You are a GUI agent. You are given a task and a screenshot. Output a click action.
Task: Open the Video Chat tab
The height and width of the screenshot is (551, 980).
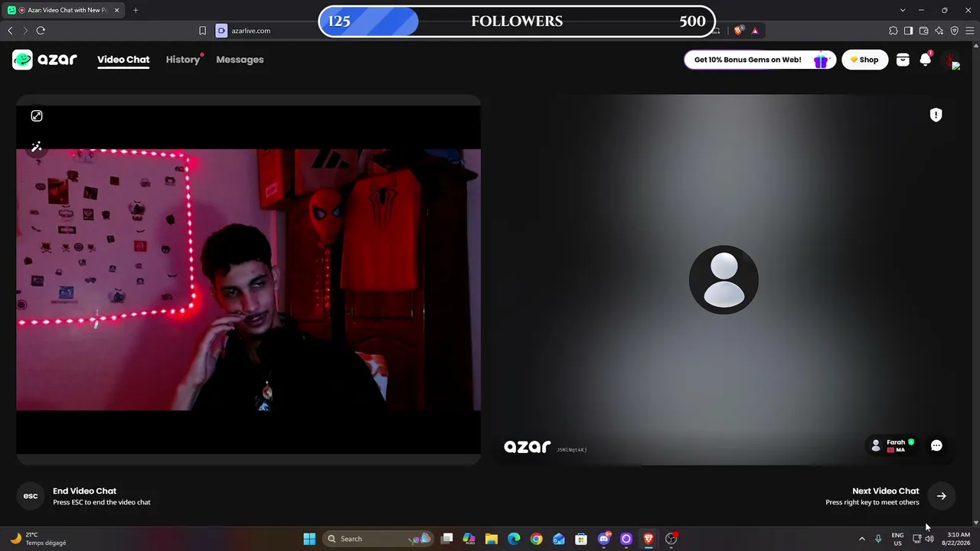123,60
